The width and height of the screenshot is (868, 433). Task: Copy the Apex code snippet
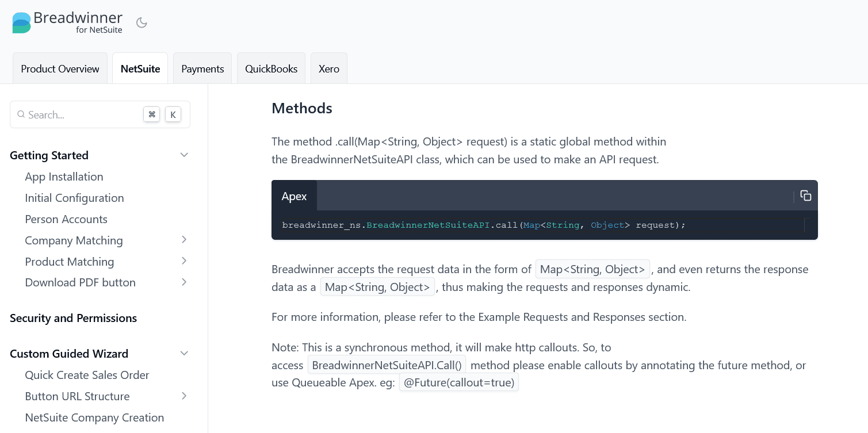pyautogui.click(x=805, y=196)
